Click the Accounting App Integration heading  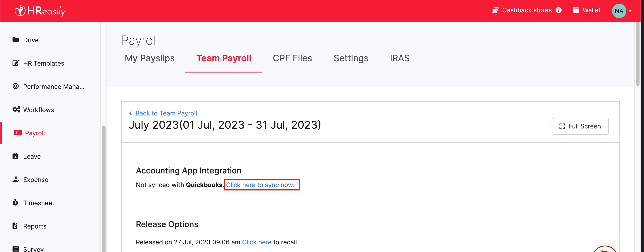(x=189, y=170)
